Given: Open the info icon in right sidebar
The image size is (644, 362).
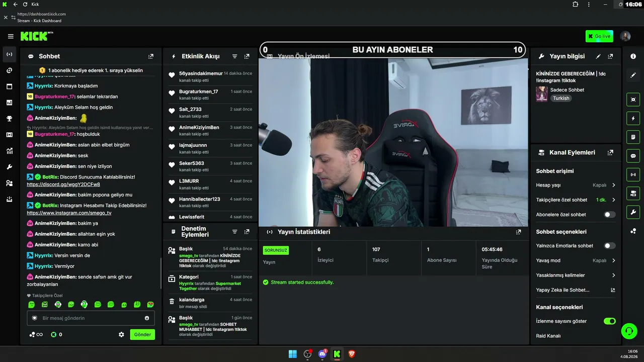Looking at the screenshot, I should (x=633, y=56).
